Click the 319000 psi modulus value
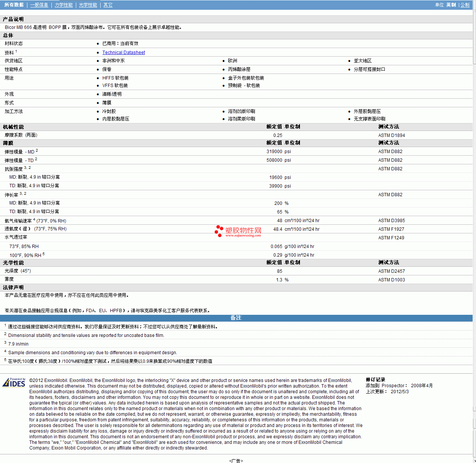Image resolution: width=476 pixels, height=463 pixels. (x=279, y=152)
